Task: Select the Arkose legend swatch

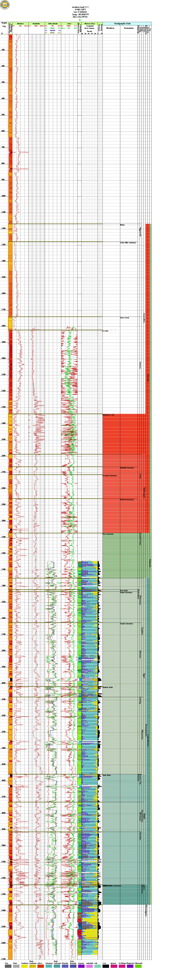Action: (x=41, y=967)
